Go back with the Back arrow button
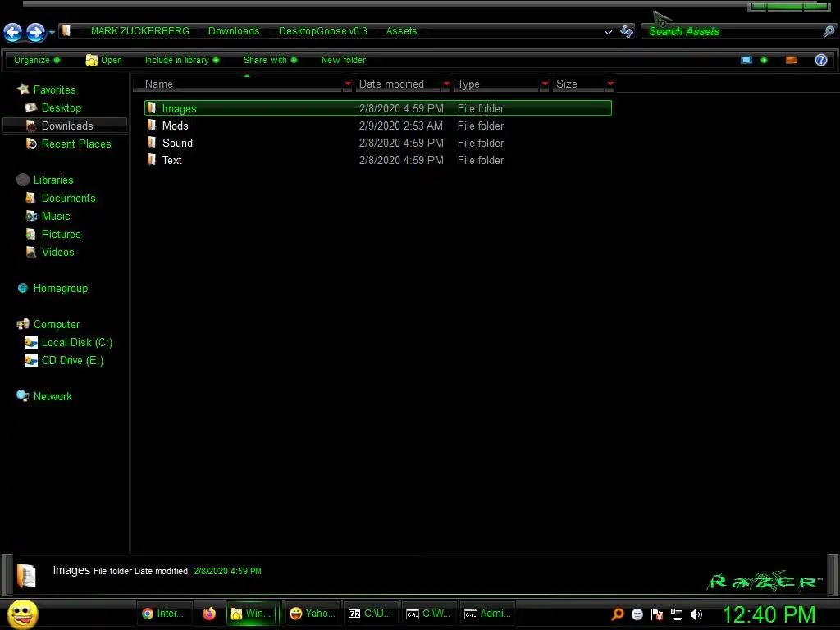Screen dimensions: 840x630 (x=13, y=33)
